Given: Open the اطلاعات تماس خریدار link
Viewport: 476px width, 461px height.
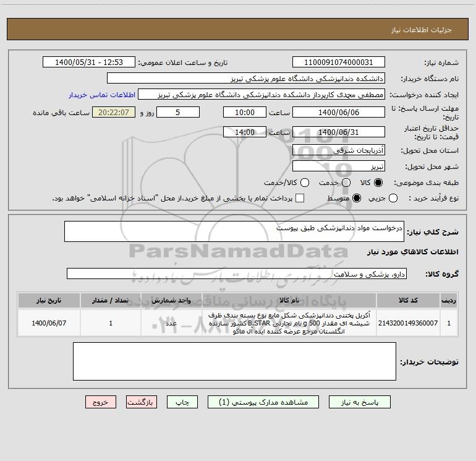Looking at the screenshot, I should pos(102,95).
